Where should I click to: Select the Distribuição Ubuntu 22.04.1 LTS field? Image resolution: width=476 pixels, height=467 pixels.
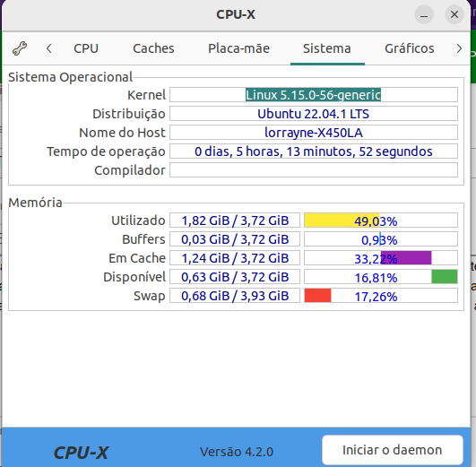[x=314, y=114]
